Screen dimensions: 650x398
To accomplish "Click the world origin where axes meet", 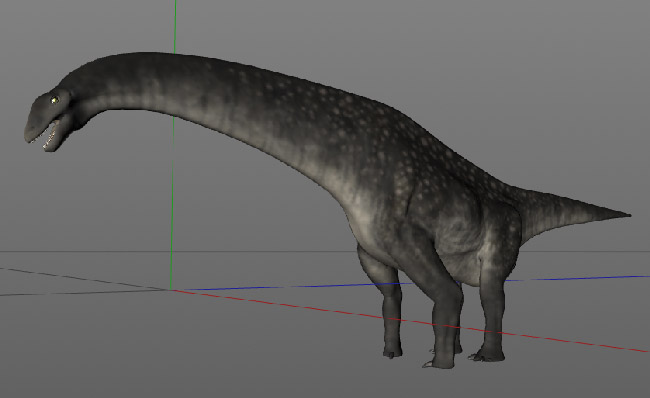I will [171, 290].
